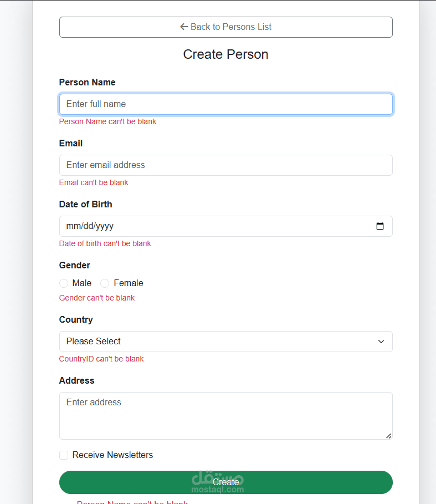Click into the Enter email address field
This screenshot has height=504, width=436.
(225, 165)
